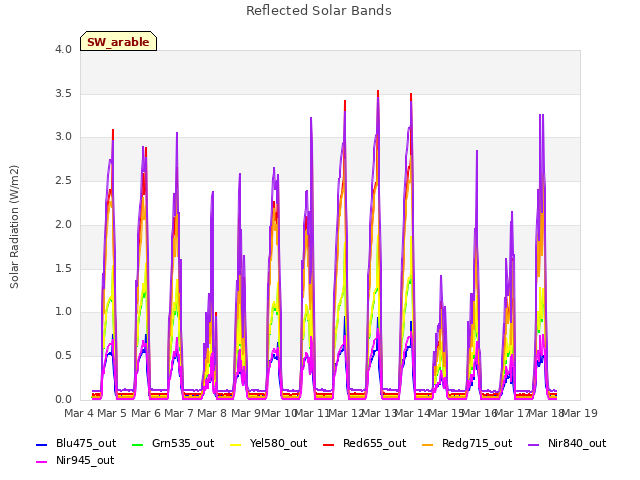Click the SW_arable annotation label
Screen dimensions: 640x480
[118, 42]
